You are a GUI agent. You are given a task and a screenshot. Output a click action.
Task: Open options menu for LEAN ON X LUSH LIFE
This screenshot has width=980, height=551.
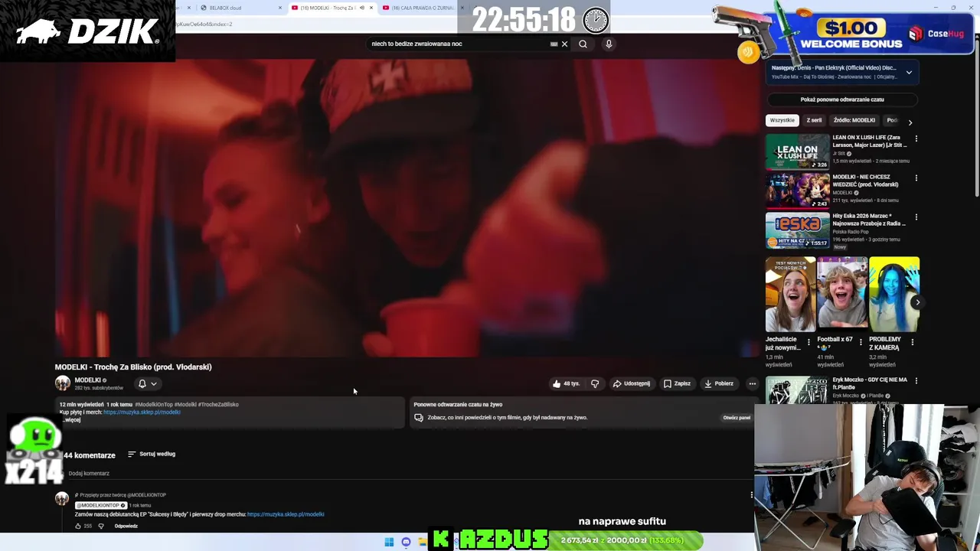pos(916,139)
